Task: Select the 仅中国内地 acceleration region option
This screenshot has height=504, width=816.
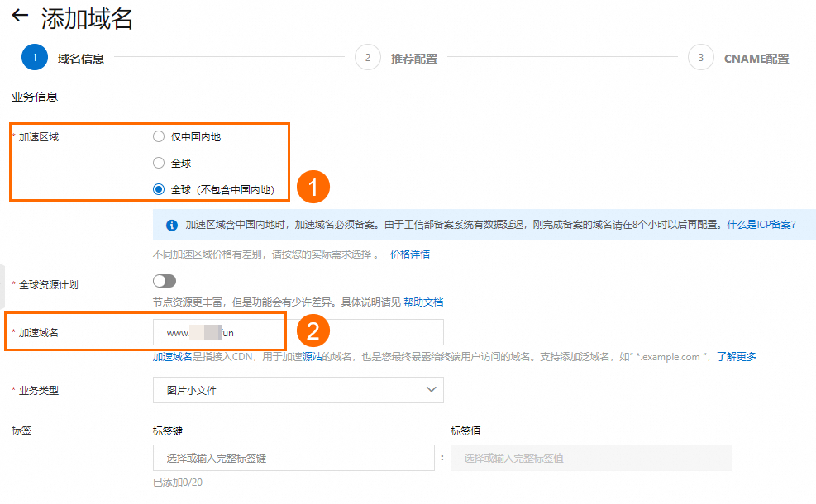Action: point(158,136)
